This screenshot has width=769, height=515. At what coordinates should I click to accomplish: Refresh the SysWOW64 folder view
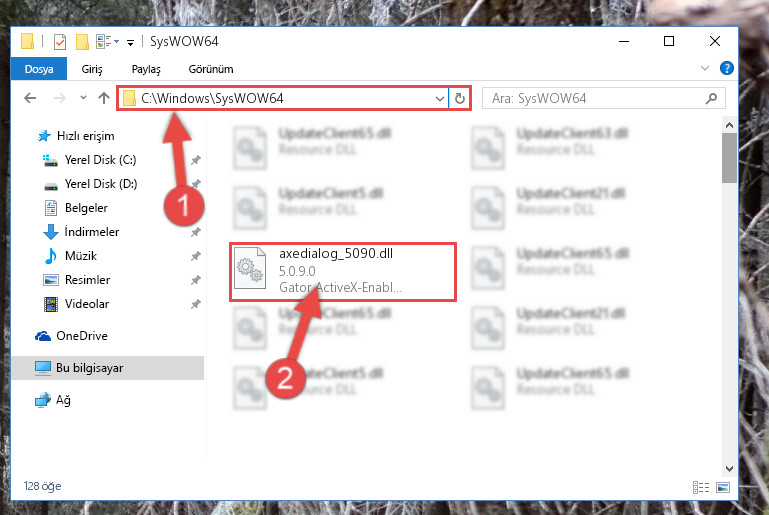[460, 99]
